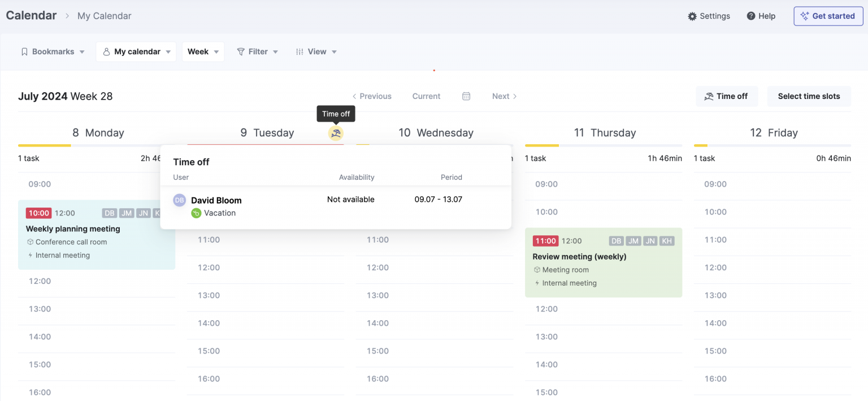The height and width of the screenshot is (401, 868).
Task: Click the internal meeting icon under Review meeting
Action: pos(539,283)
